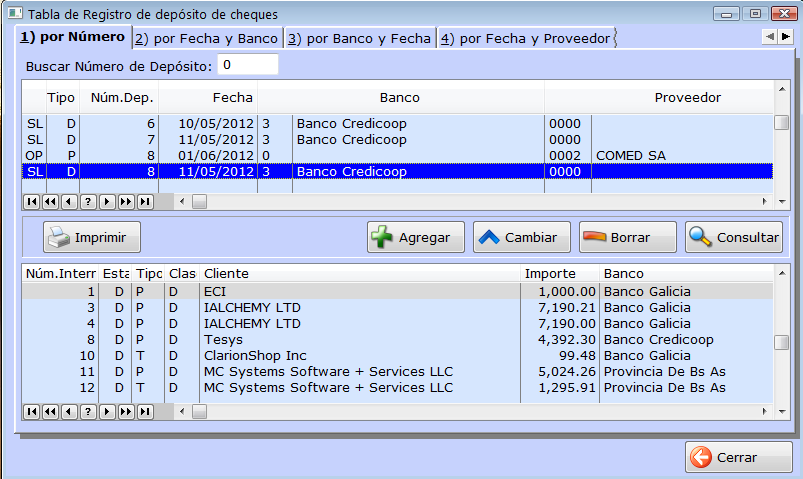Click lower grid vertical scrollbar up arrow
Screen dimensions: 803x479
[782, 273]
